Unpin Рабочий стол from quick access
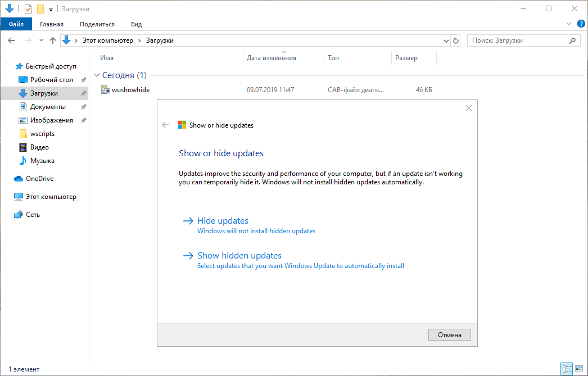 pyautogui.click(x=83, y=79)
